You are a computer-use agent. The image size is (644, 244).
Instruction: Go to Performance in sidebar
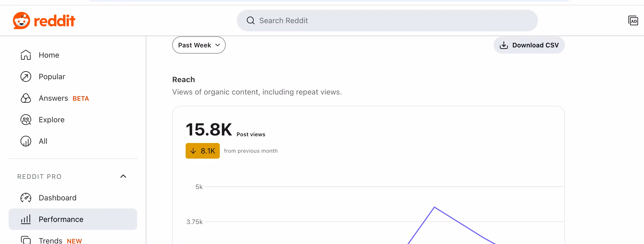point(73,219)
